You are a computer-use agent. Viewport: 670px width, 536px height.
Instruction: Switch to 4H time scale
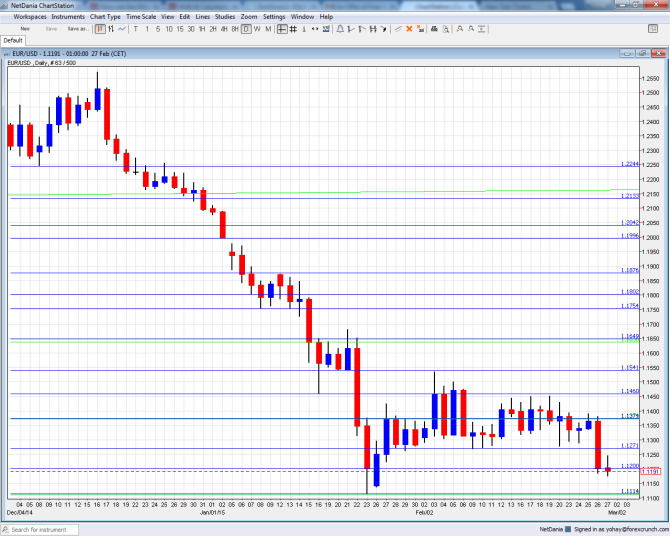[224, 29]
